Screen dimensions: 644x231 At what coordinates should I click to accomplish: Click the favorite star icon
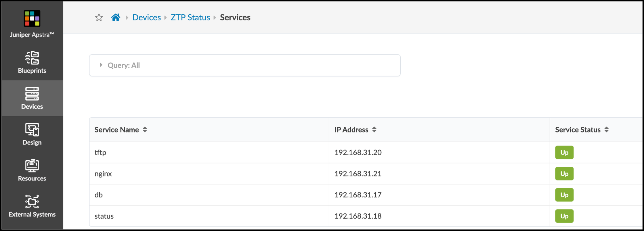(99, 18)
